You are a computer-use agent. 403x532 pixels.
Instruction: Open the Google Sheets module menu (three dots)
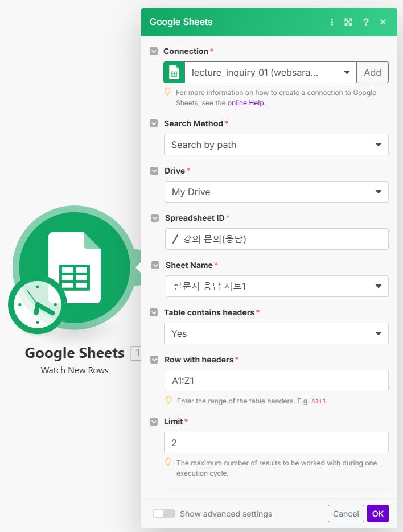click(332, 22)
